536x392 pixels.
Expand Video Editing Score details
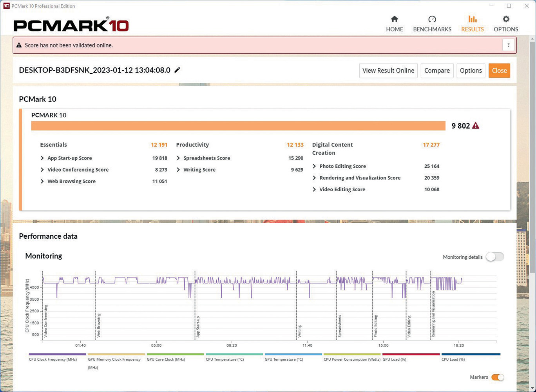click(314, 189)
